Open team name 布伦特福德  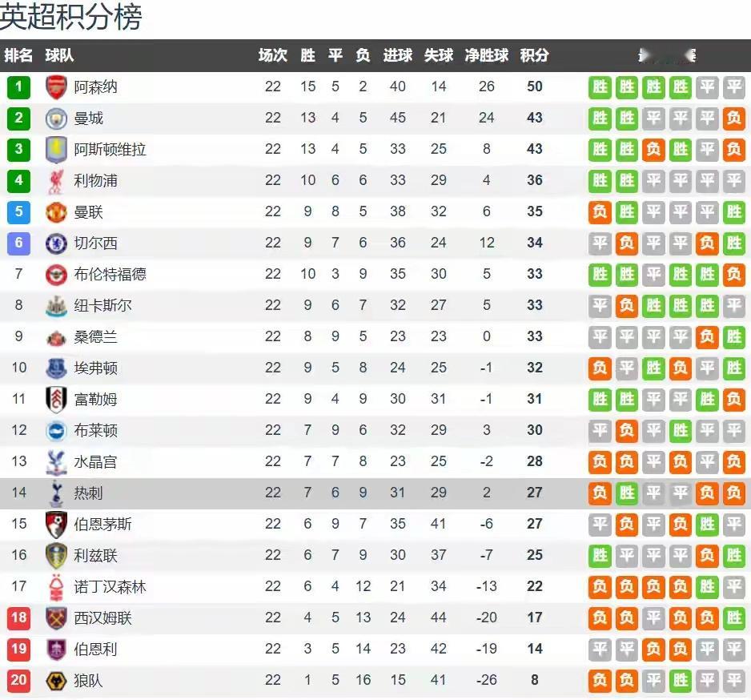point(110,275)
